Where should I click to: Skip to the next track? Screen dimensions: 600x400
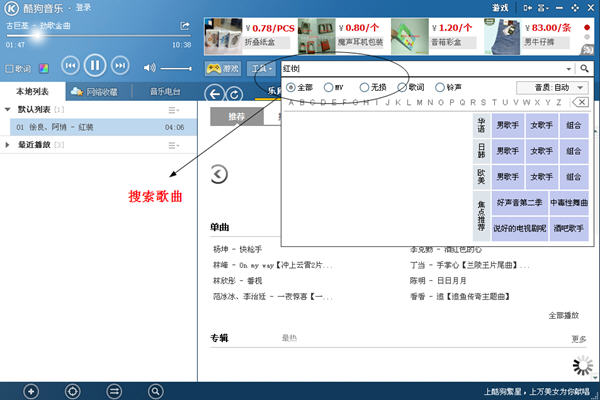(122, 66)
